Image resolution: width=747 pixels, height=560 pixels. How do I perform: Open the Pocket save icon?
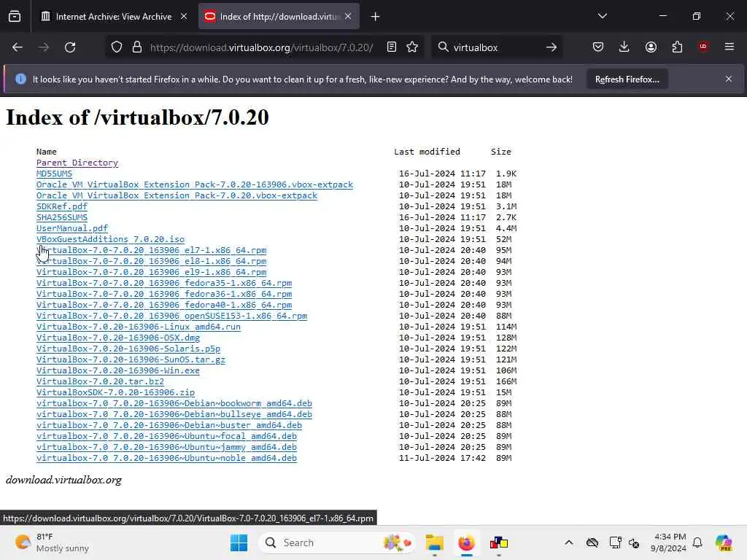click(598, 47)
